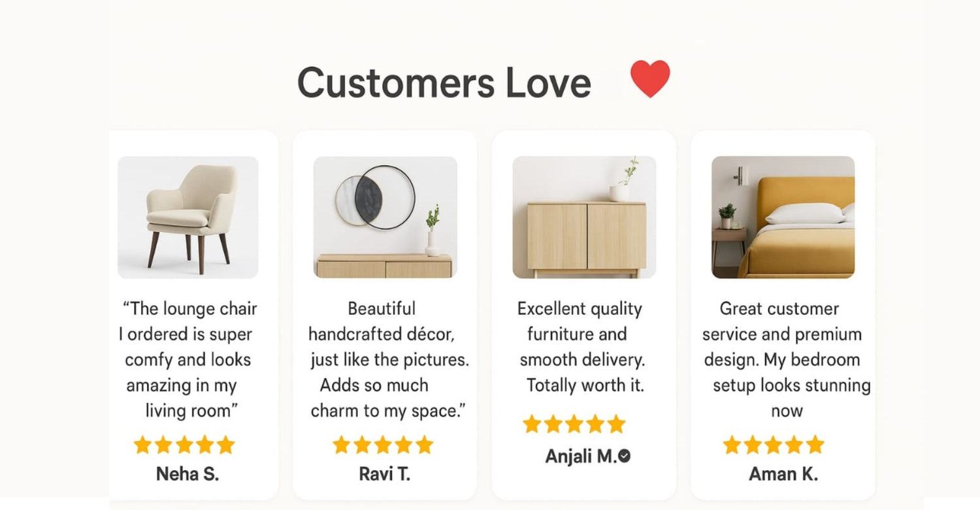980x510 pixels.
Task: Open the wooden cabinet product image
Action: click(x=584, y=217)
